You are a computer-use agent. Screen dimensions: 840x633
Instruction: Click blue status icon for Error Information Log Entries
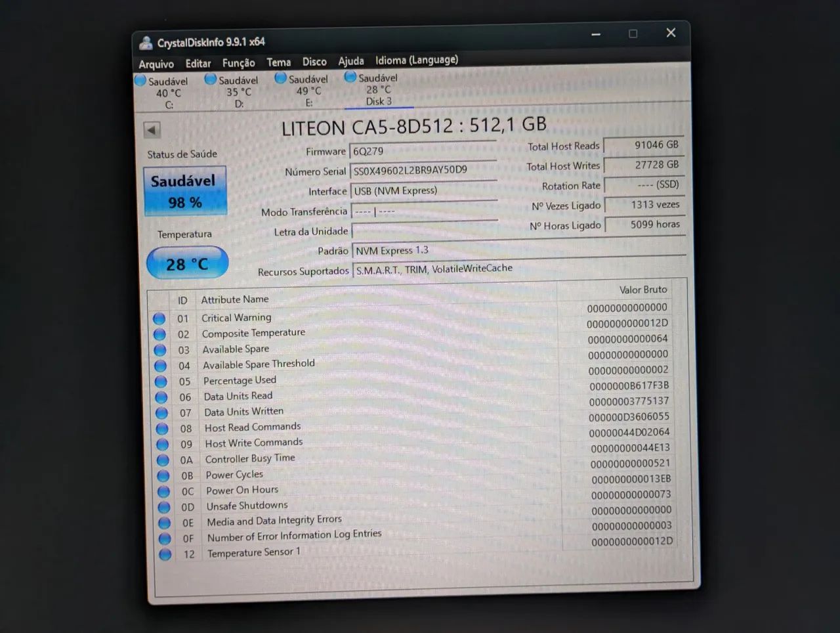pos(165,538)
